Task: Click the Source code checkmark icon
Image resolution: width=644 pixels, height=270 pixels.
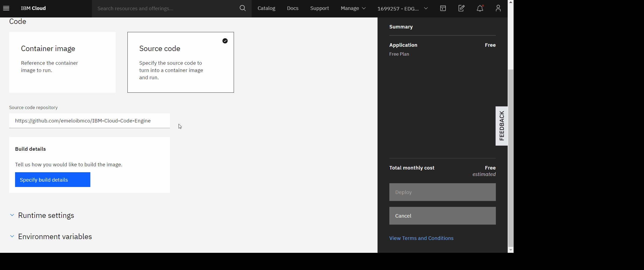Action: [225, 41]
